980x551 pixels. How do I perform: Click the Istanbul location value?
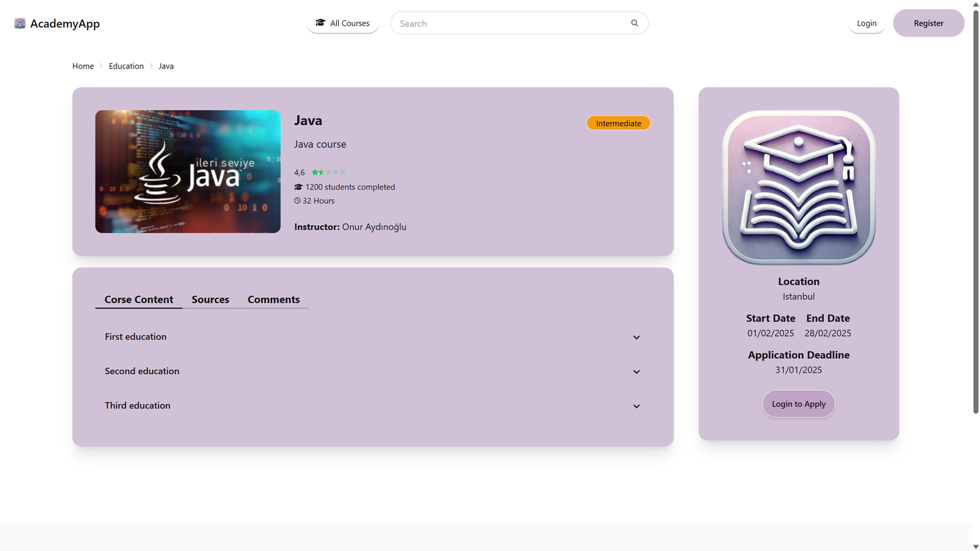[x=799, y=296]
